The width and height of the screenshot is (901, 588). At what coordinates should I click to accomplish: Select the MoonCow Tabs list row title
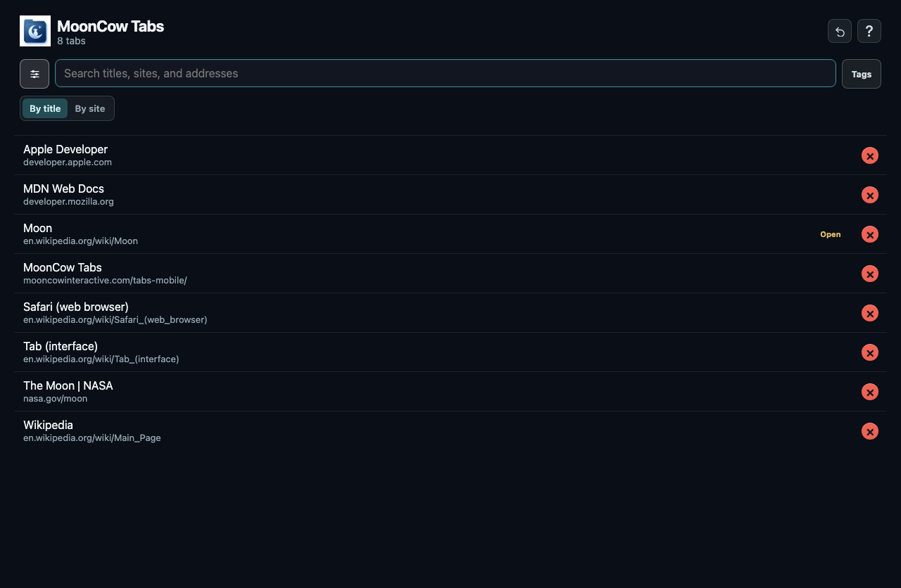63,267
